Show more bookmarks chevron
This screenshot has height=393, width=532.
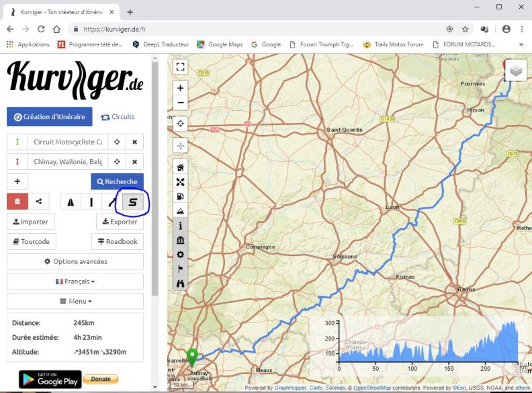[x=521, y=44]
